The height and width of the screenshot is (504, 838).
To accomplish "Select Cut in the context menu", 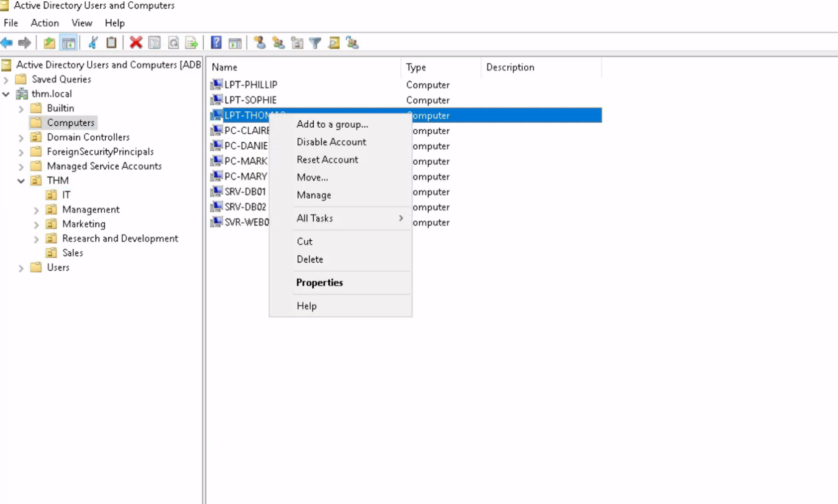I will (341, 241).
